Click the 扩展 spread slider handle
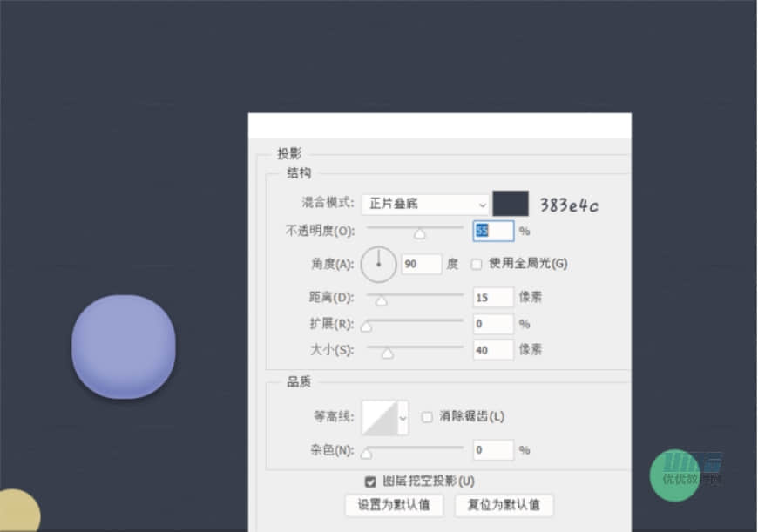The width and height of the screenshot is (758, 532). (x=367, y=327)
